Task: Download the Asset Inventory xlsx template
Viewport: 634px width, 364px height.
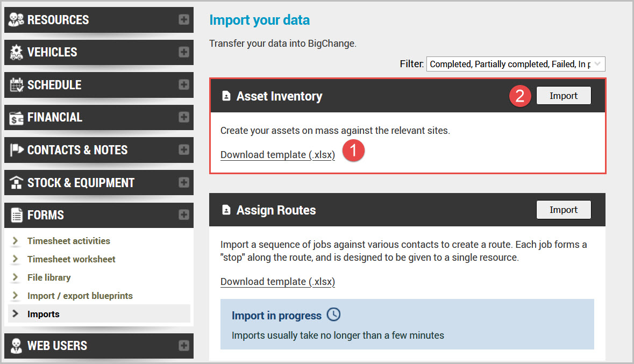Action: click(277, 155)
